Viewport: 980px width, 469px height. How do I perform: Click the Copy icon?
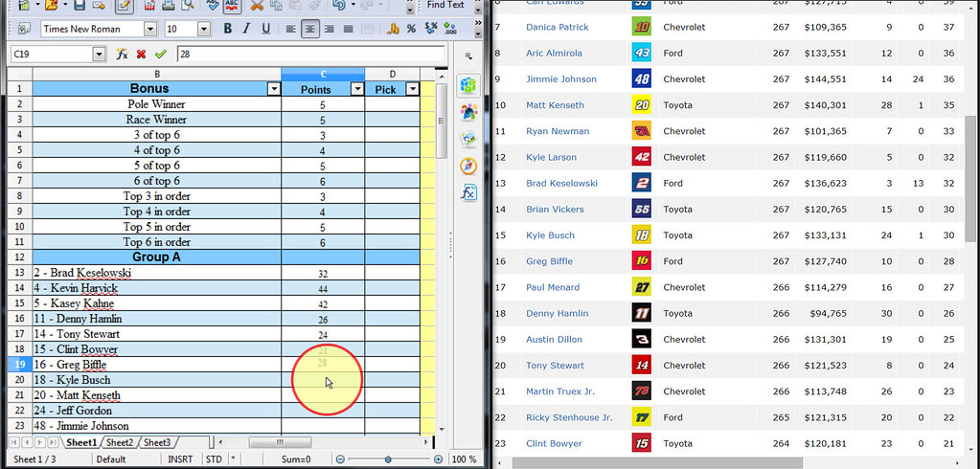click(x=276, y=5)
